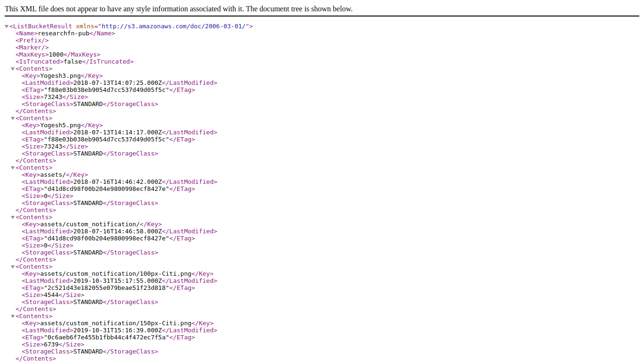The image size is (644, 362).
Task: Click the date 2019-10-31T15:16:39.000Z
Action: pos(117,330)
